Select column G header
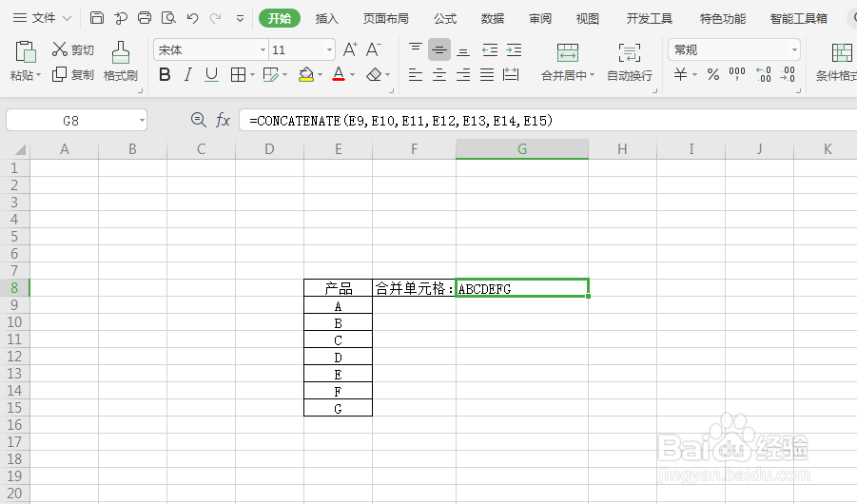The height and width of the screenshot is (504, 857). 522,148
